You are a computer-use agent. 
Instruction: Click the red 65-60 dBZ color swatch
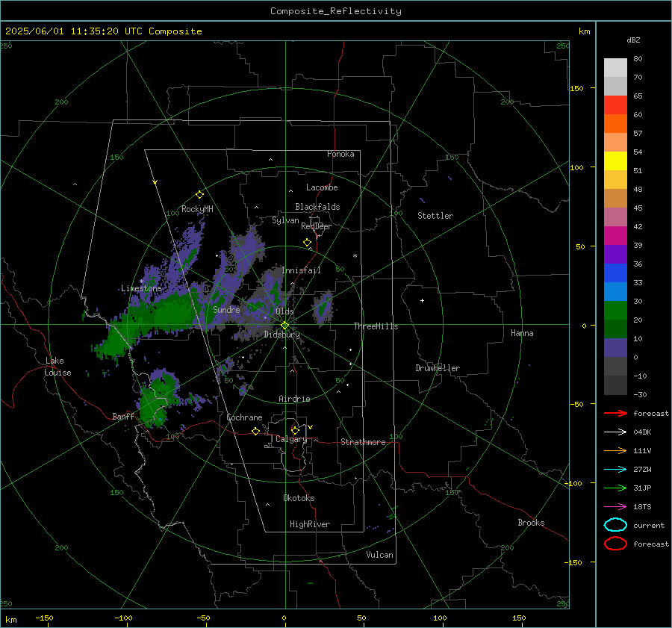coord(615,105)
